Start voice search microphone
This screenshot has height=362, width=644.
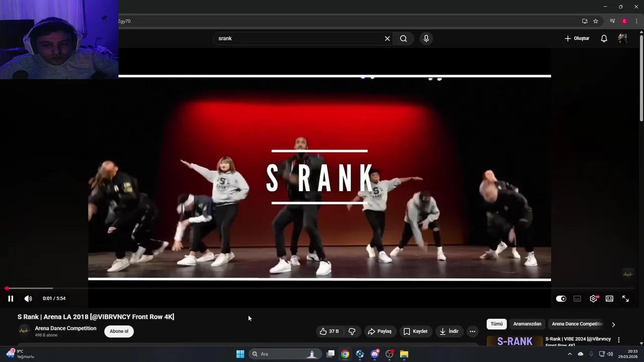point(426,39)
